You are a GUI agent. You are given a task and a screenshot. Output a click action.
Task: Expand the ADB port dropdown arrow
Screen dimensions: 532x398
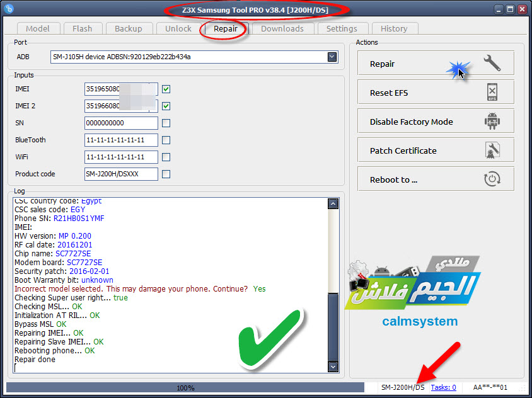[332, 57]
